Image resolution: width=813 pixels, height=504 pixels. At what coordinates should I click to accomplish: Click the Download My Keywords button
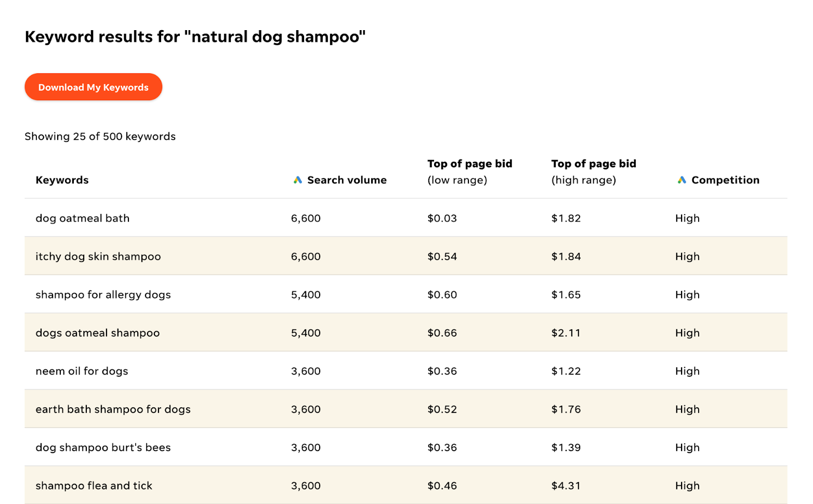pos(94,87)
